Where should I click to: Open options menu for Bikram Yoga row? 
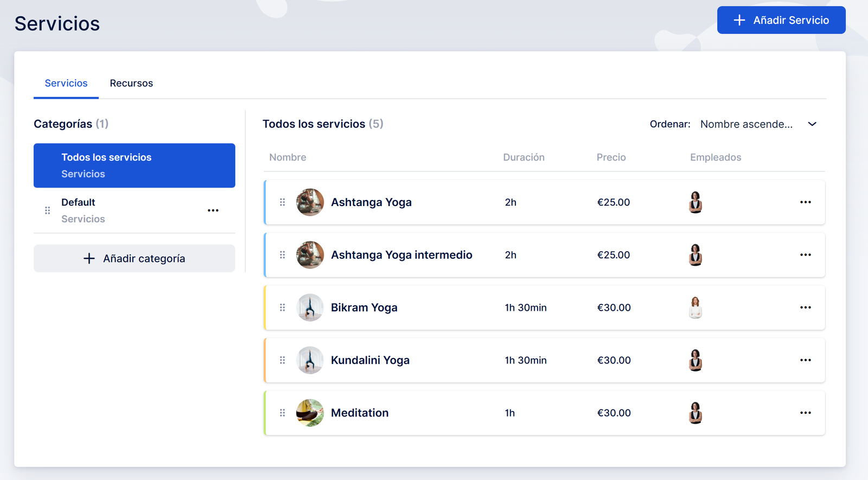(x=805, y=308)
